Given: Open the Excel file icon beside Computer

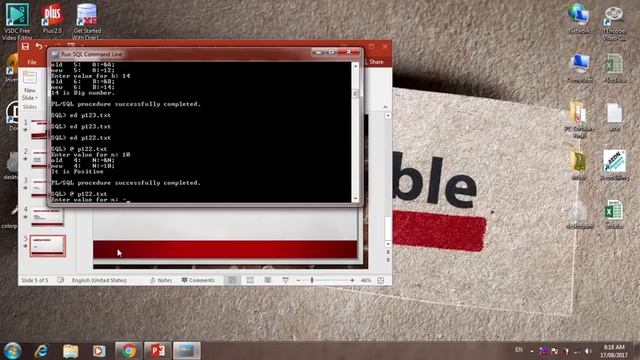Looking at the screenshot, I should (x=614, y=68).
